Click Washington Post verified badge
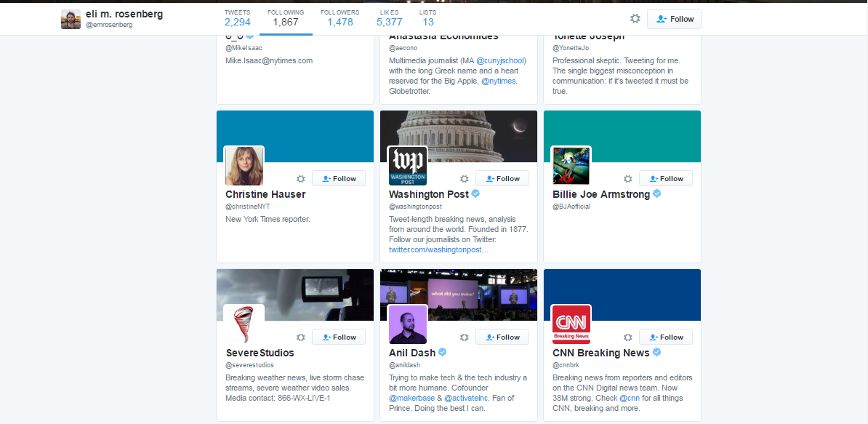 [475, 193]
